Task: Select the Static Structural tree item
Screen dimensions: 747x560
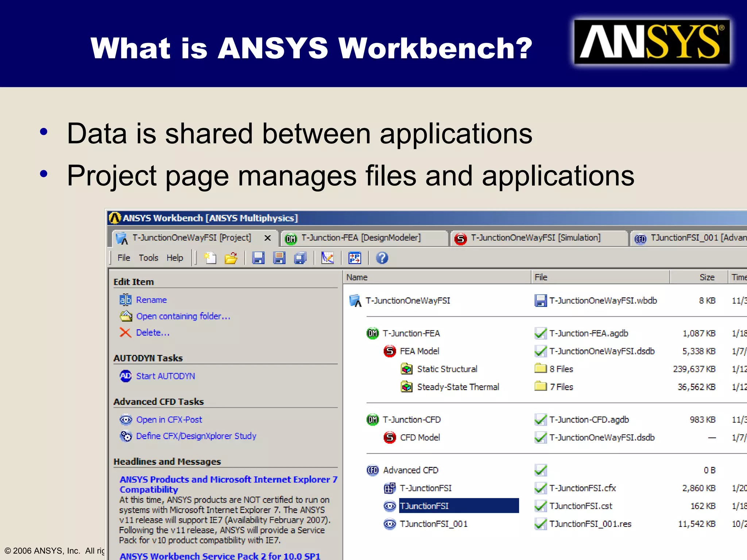Action: pos(447,369)
